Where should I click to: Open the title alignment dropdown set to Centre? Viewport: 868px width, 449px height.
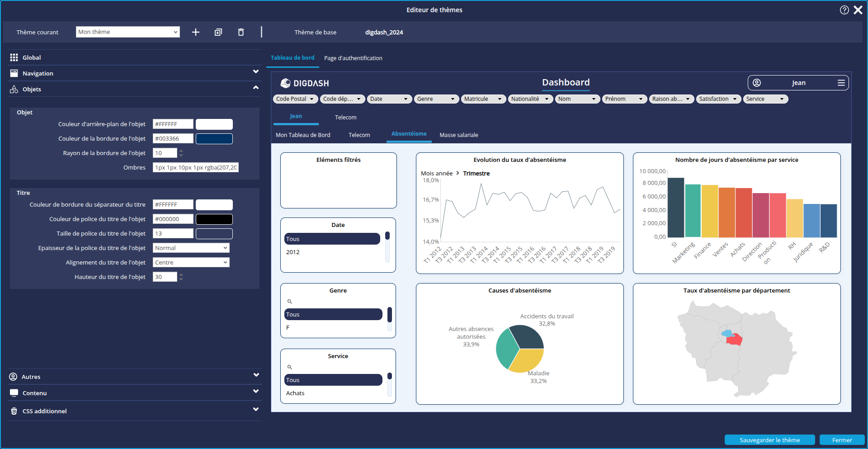tap(191, 263)
